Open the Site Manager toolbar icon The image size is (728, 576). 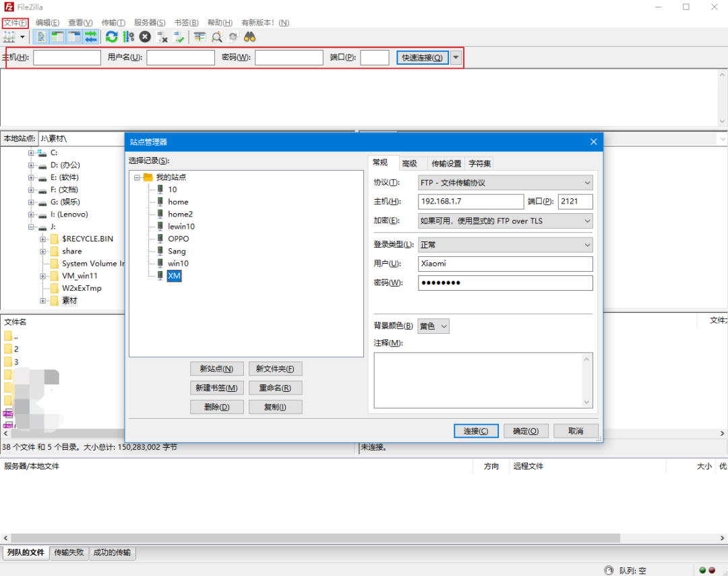[x=9, y=36]
